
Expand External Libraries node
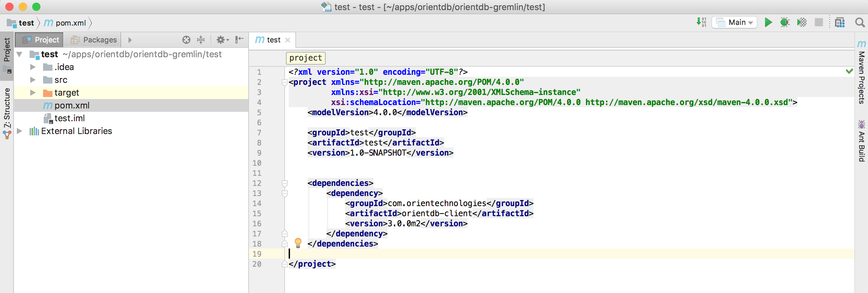[x=20, y=131]
